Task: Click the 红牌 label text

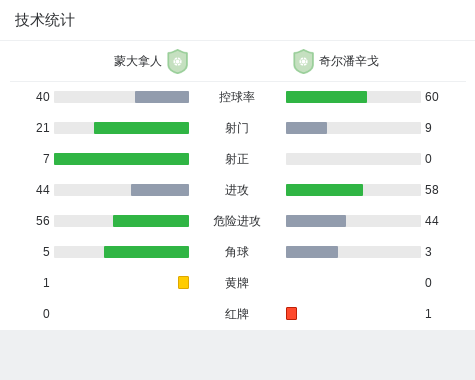Action: click(x=237, y=314)
